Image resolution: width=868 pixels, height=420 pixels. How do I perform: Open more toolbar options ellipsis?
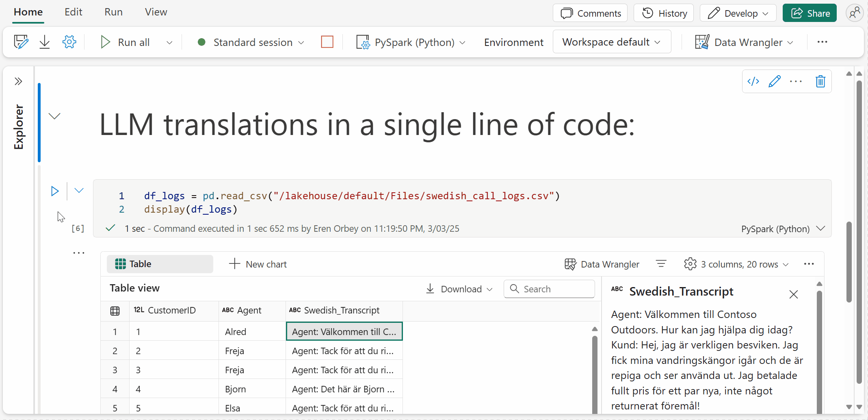pyautogui.click(x=822, y=42)
